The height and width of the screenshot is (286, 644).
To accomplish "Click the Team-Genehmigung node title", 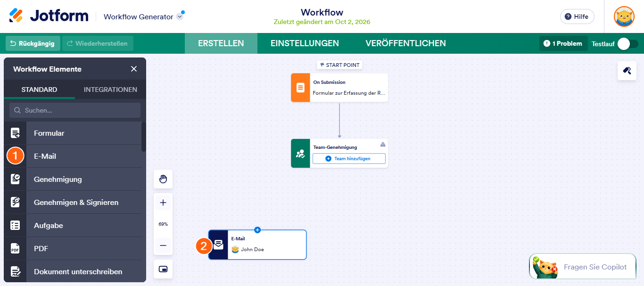I will (335, 147).
